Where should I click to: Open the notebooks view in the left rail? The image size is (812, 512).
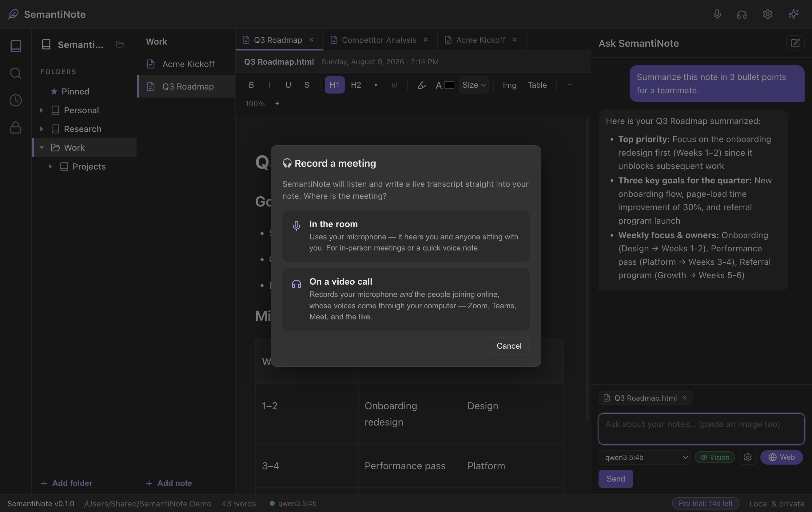pyautogui.click(x=15, y=46)
